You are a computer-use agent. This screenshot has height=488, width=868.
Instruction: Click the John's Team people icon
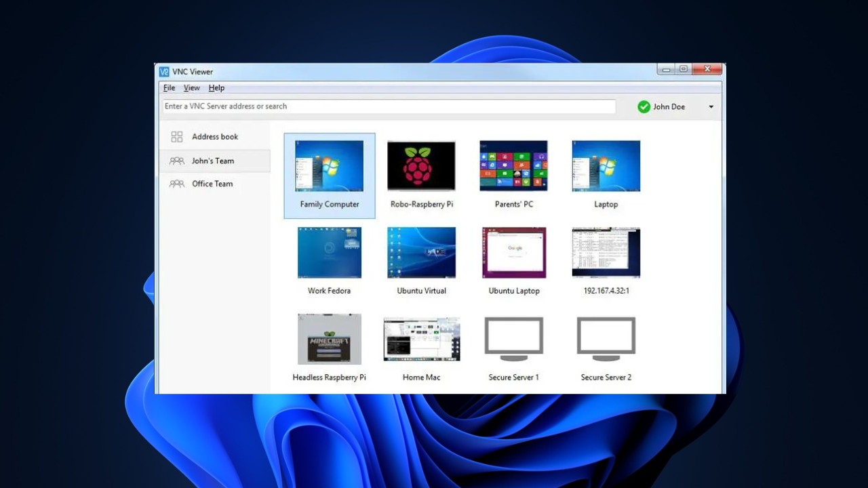tap(177, 161)
